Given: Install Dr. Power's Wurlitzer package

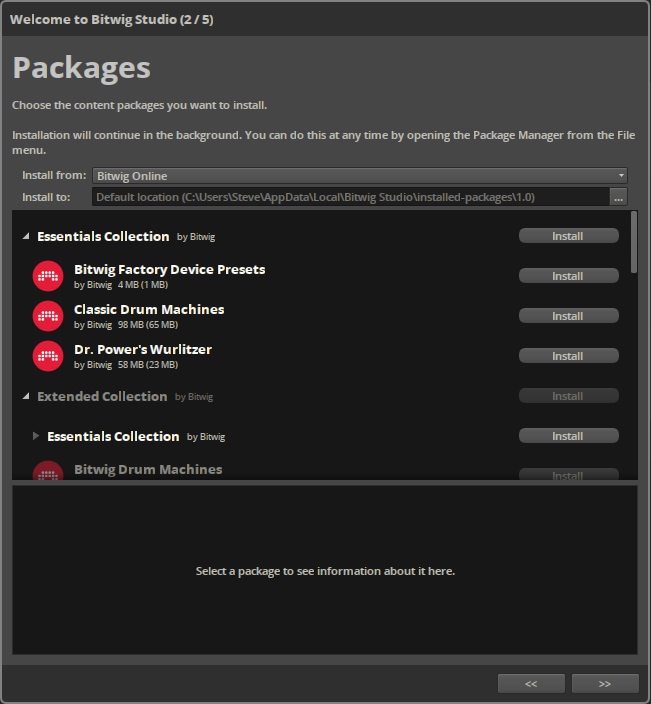Looking at the screenshot, I should coord(568,356).
